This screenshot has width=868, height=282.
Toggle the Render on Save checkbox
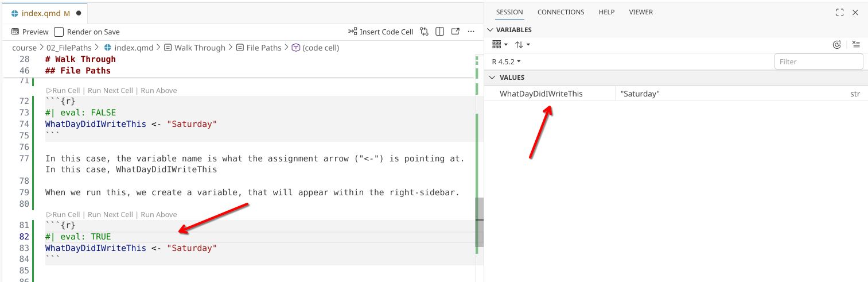click(x=59, y=32)
